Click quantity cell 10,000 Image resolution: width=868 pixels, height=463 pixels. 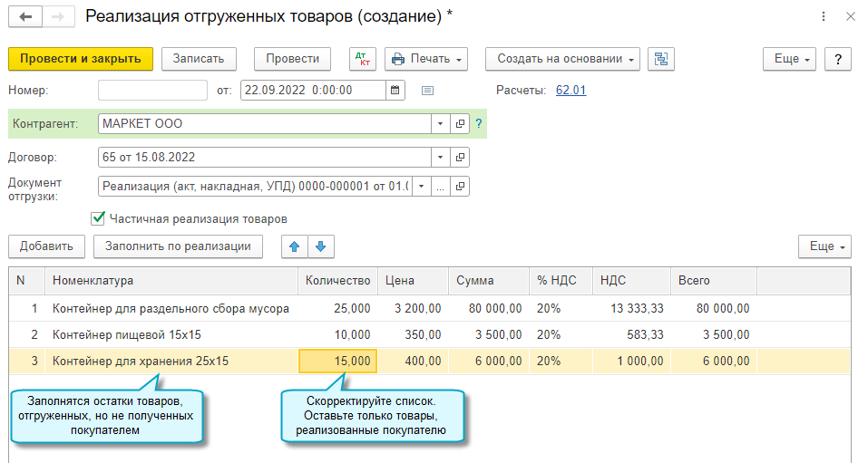click(337, 334)
